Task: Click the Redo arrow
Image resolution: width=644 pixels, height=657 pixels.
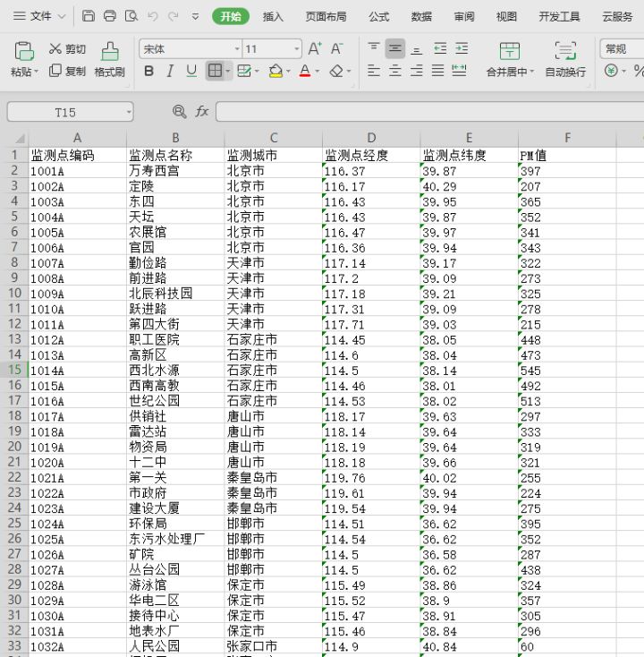Action: coord(173,16)
